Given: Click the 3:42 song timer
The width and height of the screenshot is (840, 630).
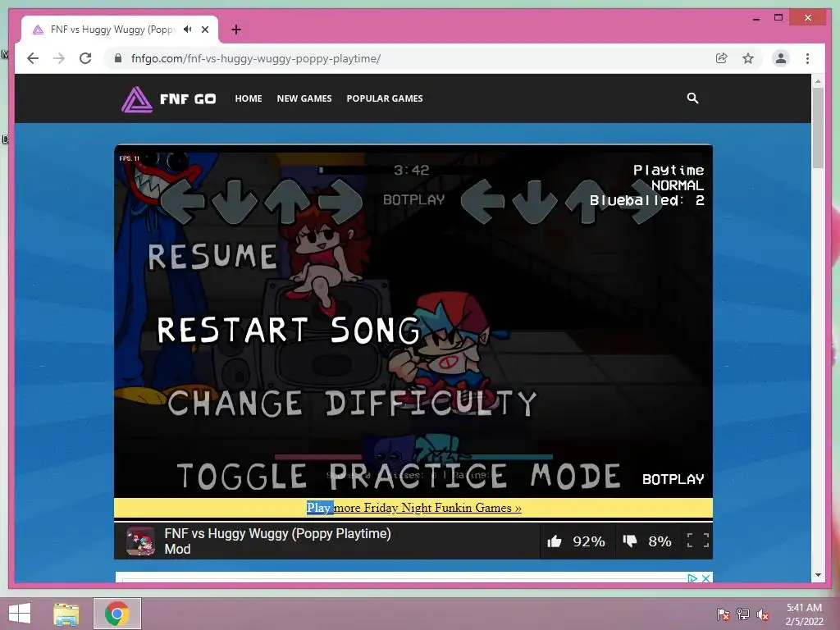Looking at the screenshot, I should pos(412,171).
